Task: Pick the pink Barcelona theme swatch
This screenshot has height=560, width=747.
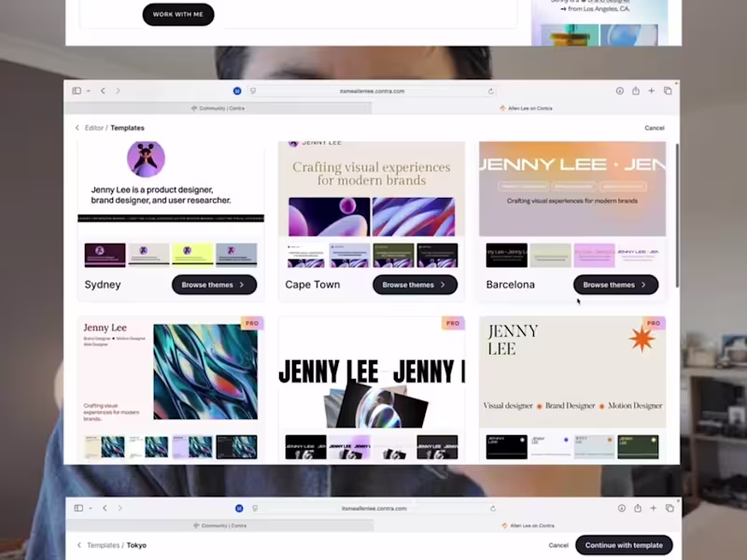Action: (594, 255)
